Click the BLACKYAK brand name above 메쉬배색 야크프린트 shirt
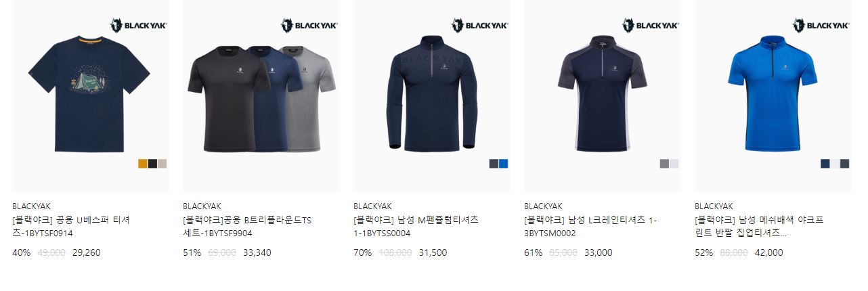Viewport: 868px width, 291px height. 714,206
